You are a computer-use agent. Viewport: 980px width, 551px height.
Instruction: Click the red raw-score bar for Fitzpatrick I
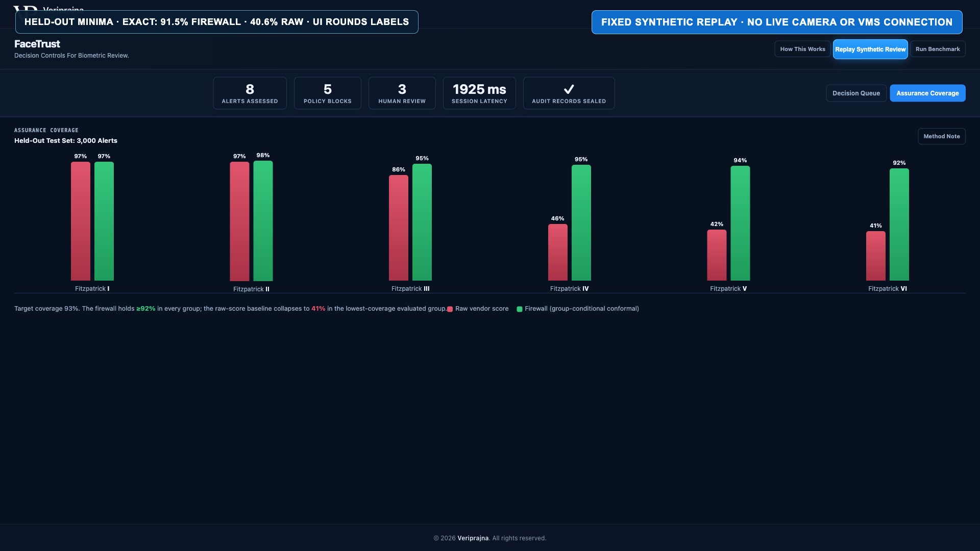pos(81,221)
